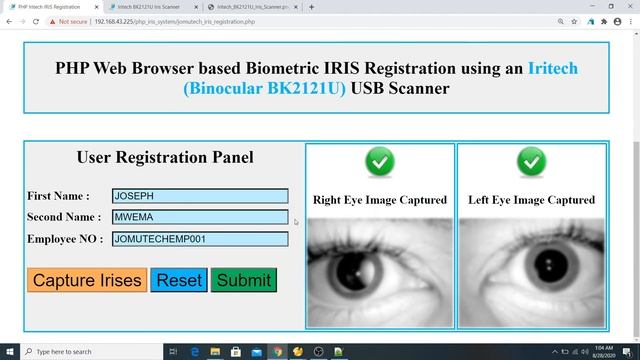
Task: Open OBS Studio from the taskbar
Action: coord(318,351)
